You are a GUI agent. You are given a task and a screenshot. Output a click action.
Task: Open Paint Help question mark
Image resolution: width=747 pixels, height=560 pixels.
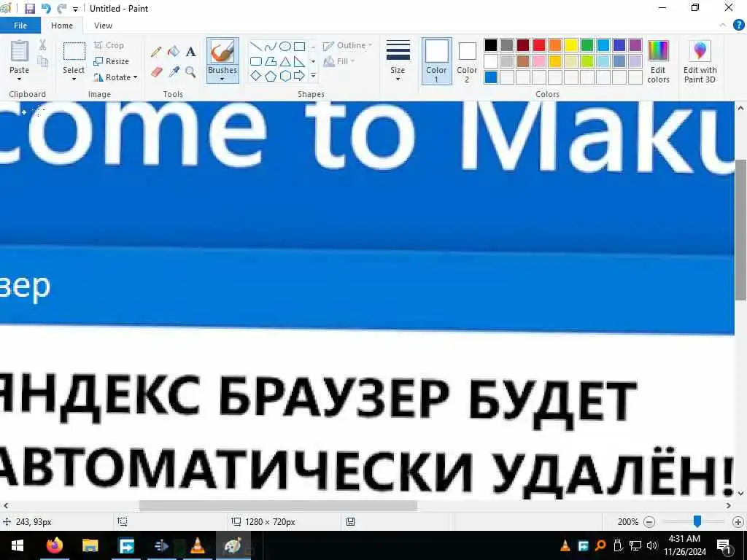point(738,26)
